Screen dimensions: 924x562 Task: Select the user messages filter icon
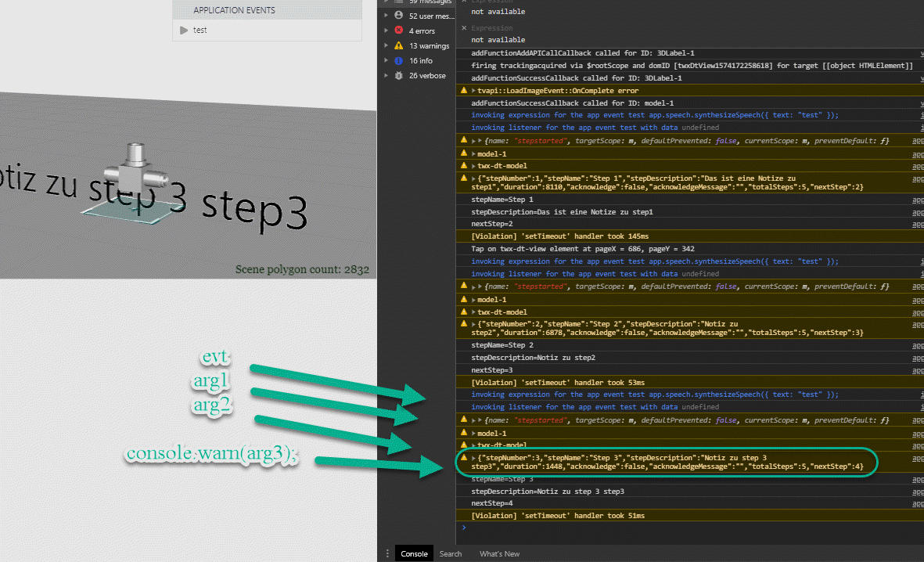[398, 16]
